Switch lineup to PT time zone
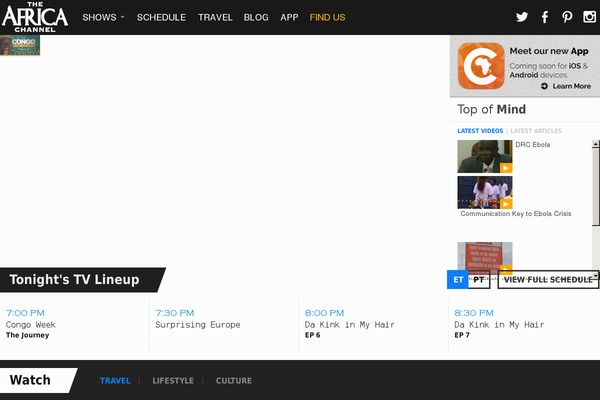The height and width of the screenshot is (400, 600). click(x=479, y=279)
